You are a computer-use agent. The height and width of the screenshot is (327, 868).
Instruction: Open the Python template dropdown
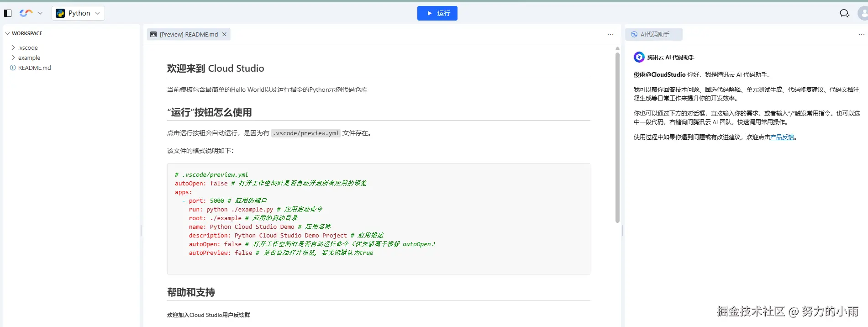tap(78, 13)
